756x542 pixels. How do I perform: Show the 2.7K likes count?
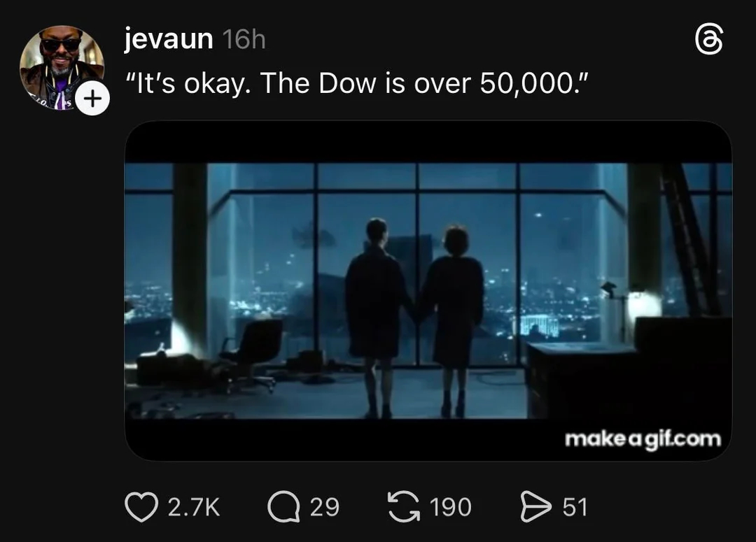[194, 507]
